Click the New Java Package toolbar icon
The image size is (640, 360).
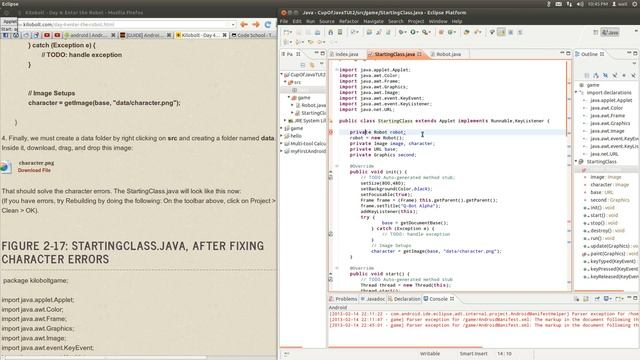[x=441, y=32]
